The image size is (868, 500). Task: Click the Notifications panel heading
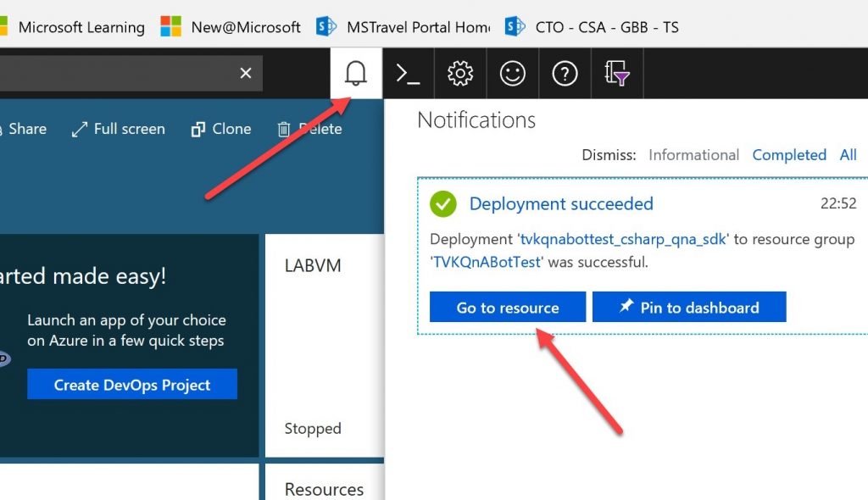tap(476, 120)
